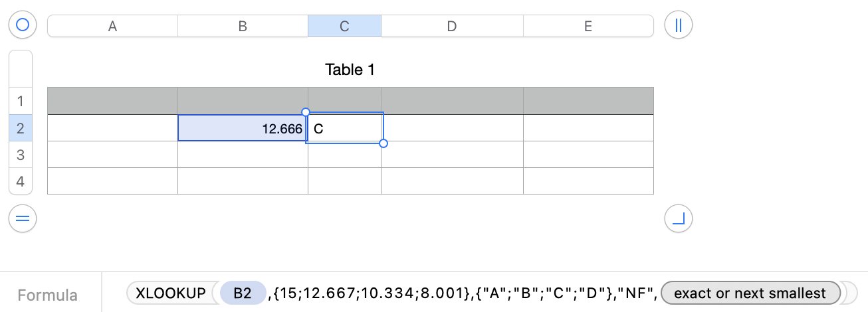Image resolution: width=868 pixels, height=312 pixels.
Task: Click the XLOOKUP function token
Action: [170, 293]
